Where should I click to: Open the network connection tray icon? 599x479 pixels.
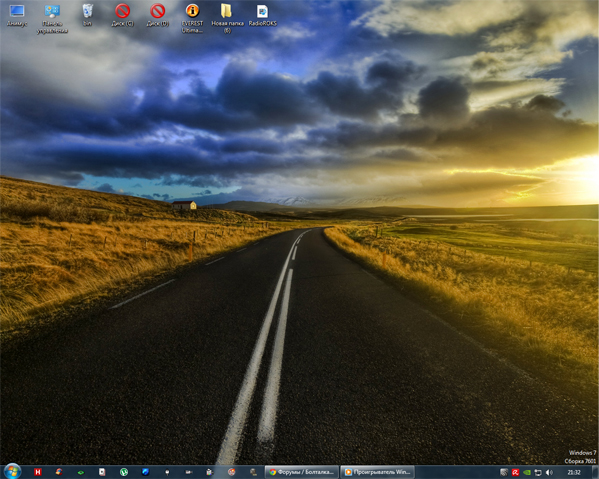(538, 473)
